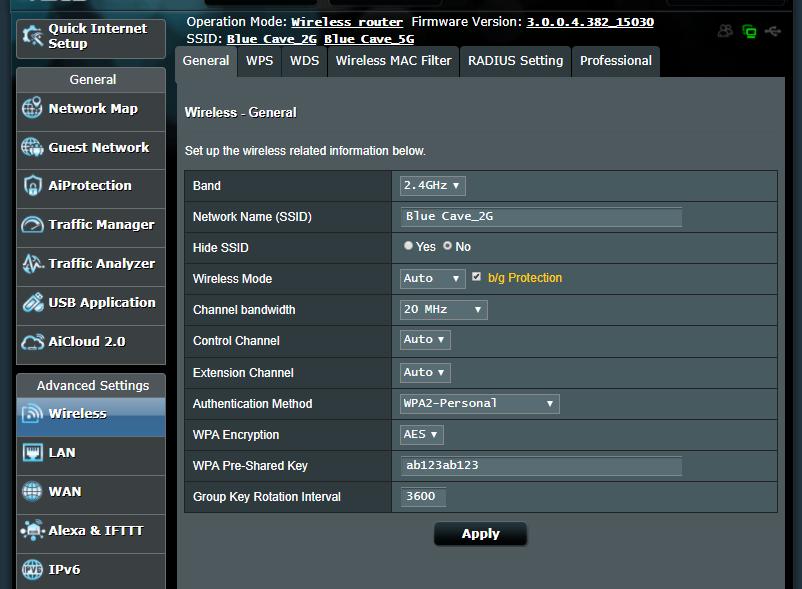This screenshot has width=802, height=589.
Task: Click the LAN port icon
Action: 33,452
